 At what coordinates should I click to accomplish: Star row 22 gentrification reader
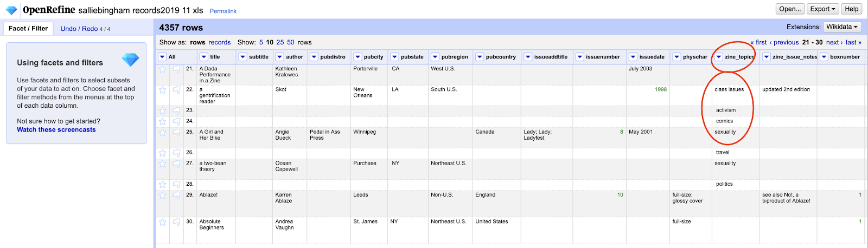pos(162,90)
